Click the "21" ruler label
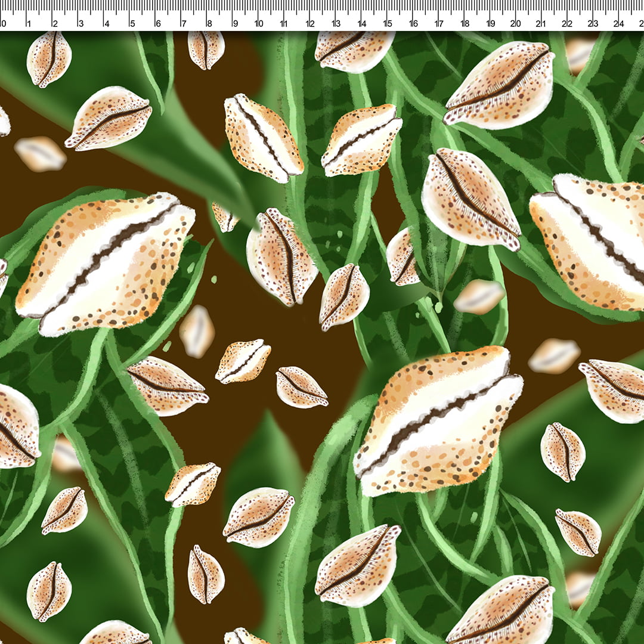Image resolution: width=644 pixels, height=644 pixels. [x=541, y=23]
